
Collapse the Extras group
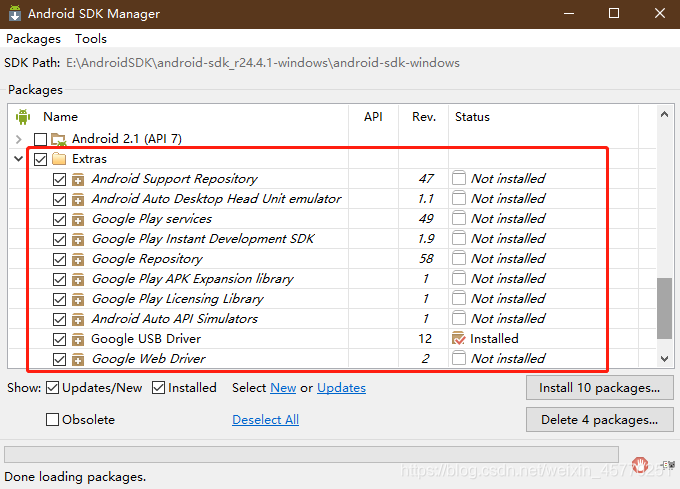19,159
